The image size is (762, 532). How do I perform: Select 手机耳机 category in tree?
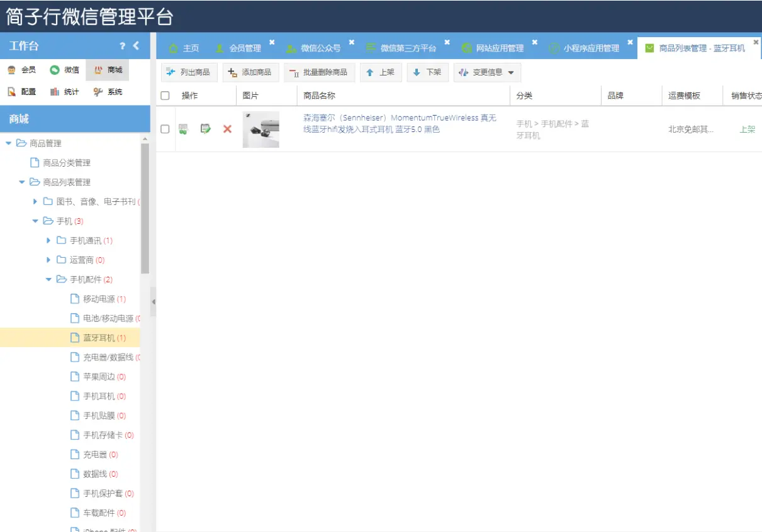tap(104, 397)
